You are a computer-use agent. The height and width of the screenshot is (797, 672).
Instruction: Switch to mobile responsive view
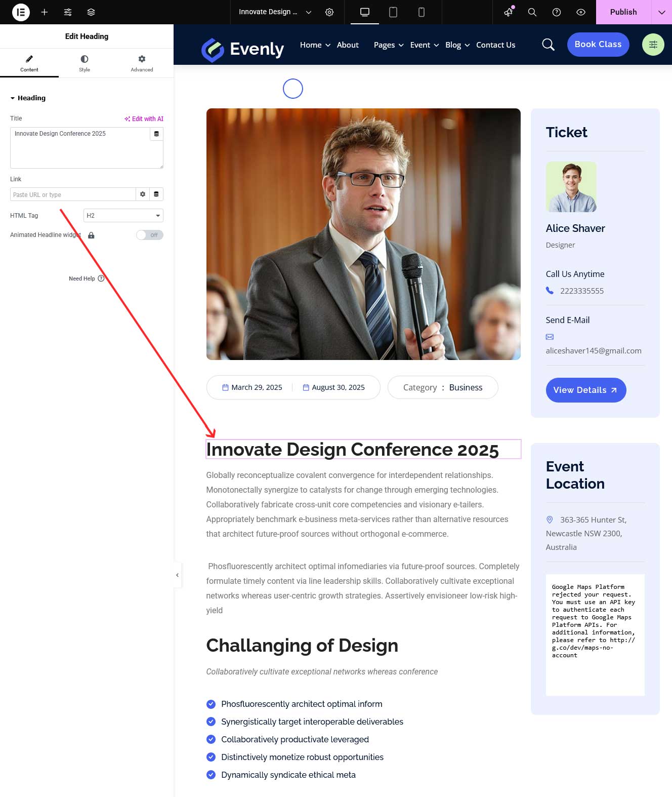pyautogui.click(x=421, y=12)
